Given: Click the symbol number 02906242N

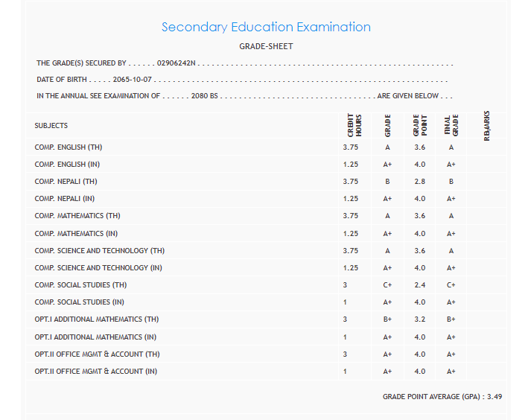Looking at the screenshot, I should [x=176, y=63].
